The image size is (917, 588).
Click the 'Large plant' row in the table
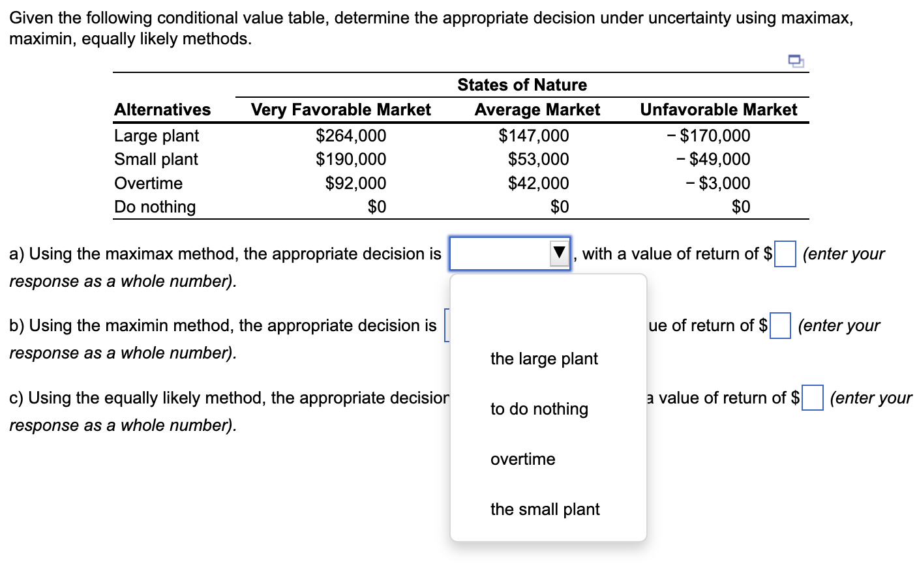click(157, 136)
